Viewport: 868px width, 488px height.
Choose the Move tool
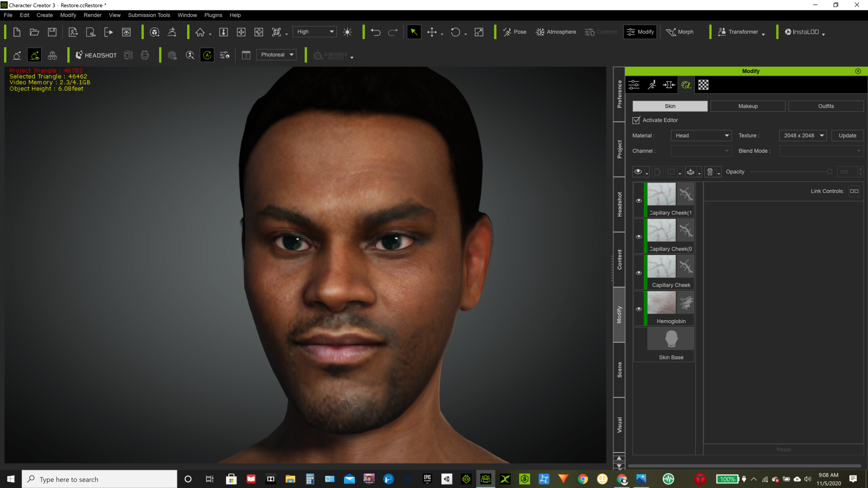coord(432,32)
